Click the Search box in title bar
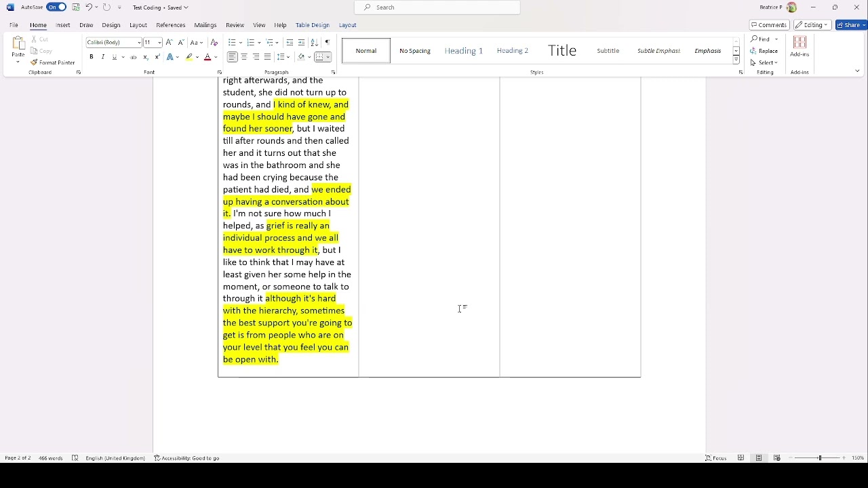868x488 pixels. click(x=437, y=7)
